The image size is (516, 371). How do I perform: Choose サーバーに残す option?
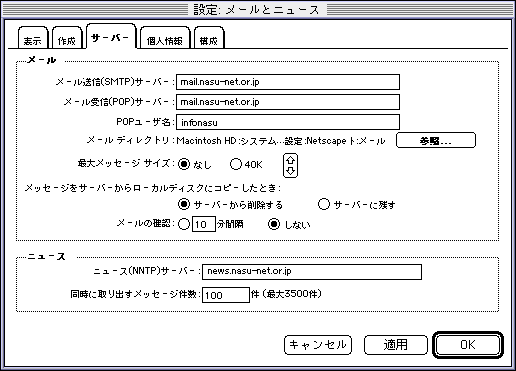[x=324, y=204]
